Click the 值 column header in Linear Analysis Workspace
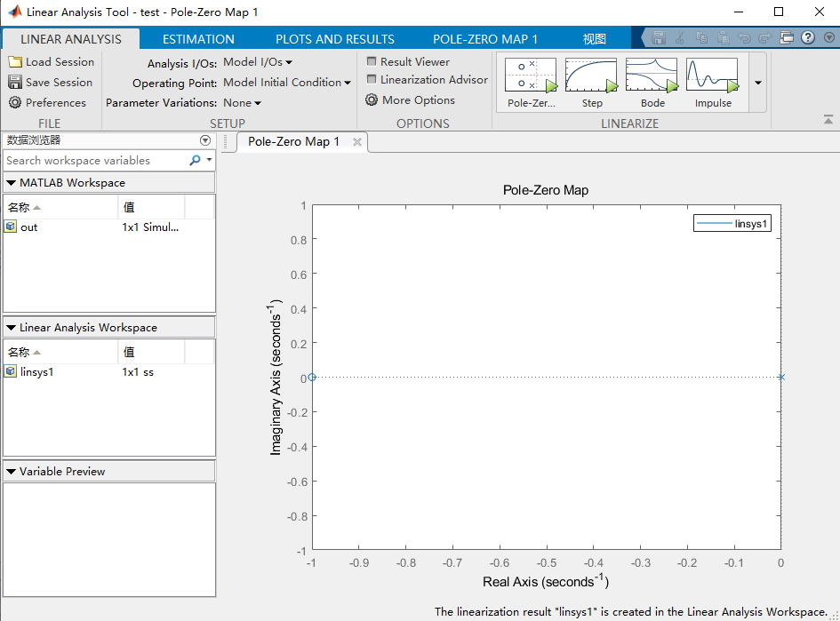The height and width of the screenshot is (621, 840). [152, 352]
